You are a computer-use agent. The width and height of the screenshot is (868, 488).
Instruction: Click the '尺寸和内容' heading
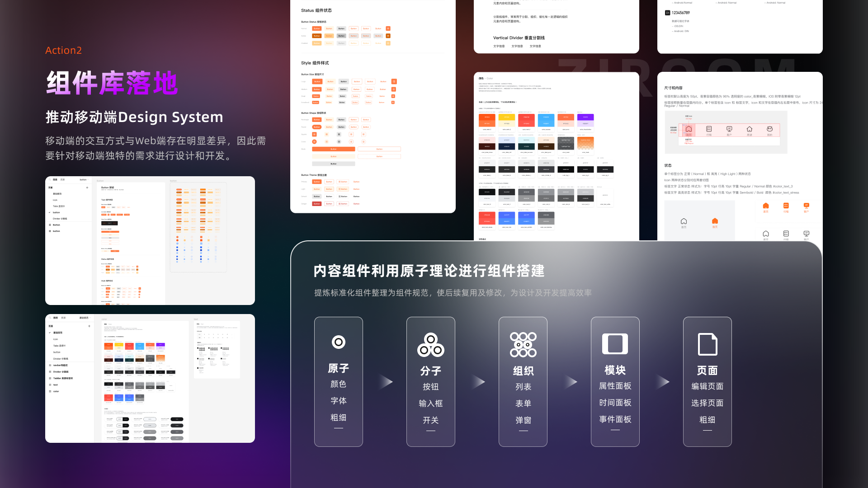pos(674,88)
